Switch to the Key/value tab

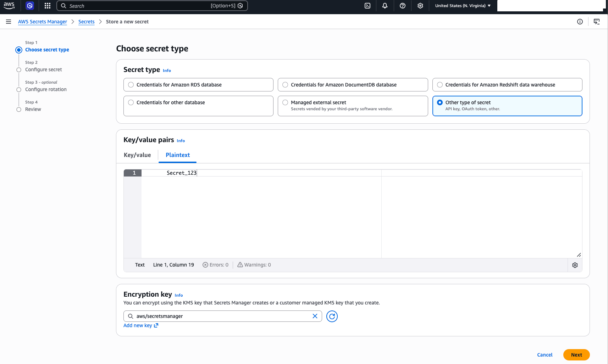tap(137, 155)
